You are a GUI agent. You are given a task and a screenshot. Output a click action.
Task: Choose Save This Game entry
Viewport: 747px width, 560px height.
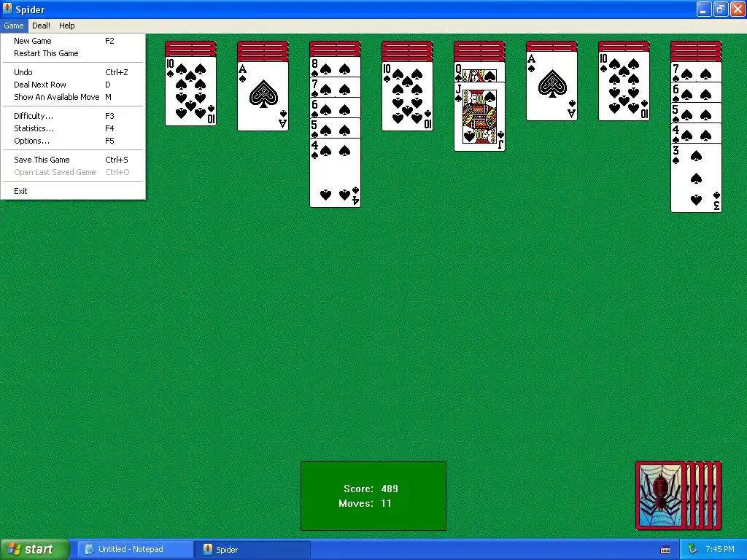[x=73, y=160]
